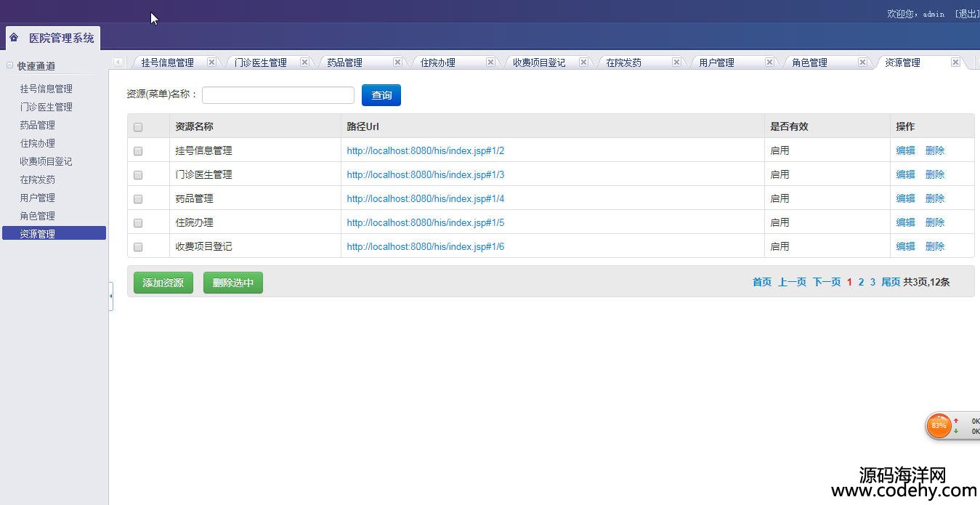This screenshot has width=980, height=505.
Task: Close the 用户管理 tab
Action: tap(769, 62)
